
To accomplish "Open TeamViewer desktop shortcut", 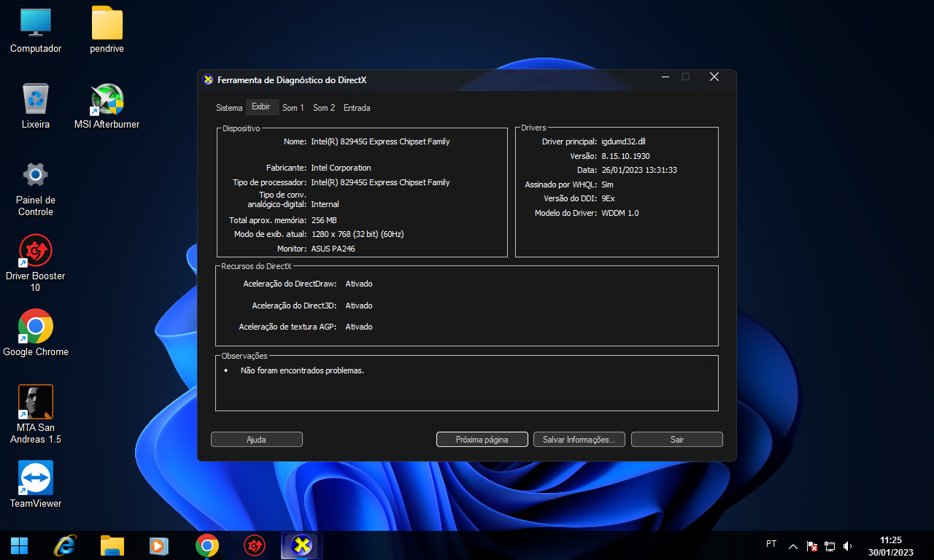I will pyautogui.click(x=36, y=486).
